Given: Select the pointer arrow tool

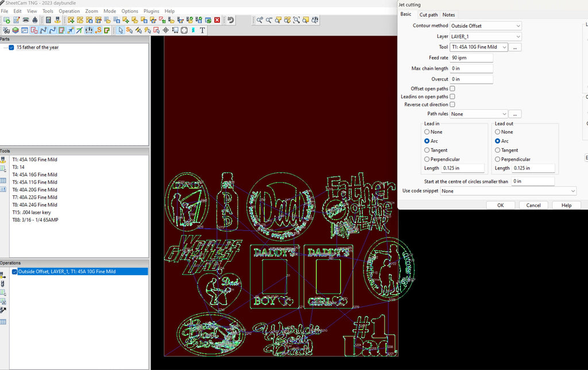Looking at the screenshot, I should [x=121, y=30].
